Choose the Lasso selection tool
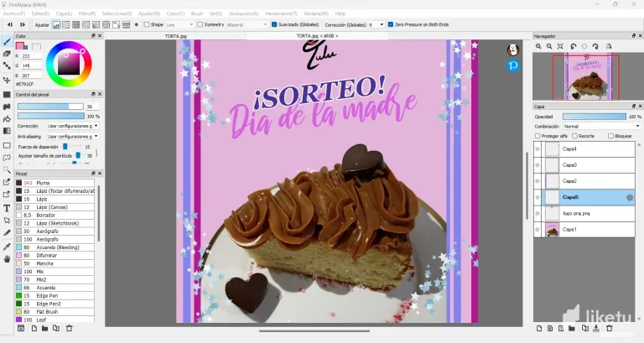The height and width of the screenshot is (343, 644). tap(7, 158)
